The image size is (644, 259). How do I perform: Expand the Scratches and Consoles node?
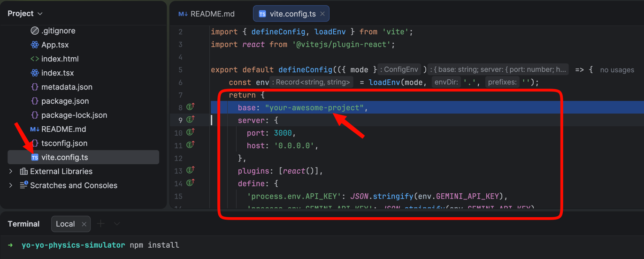[11, 185]
